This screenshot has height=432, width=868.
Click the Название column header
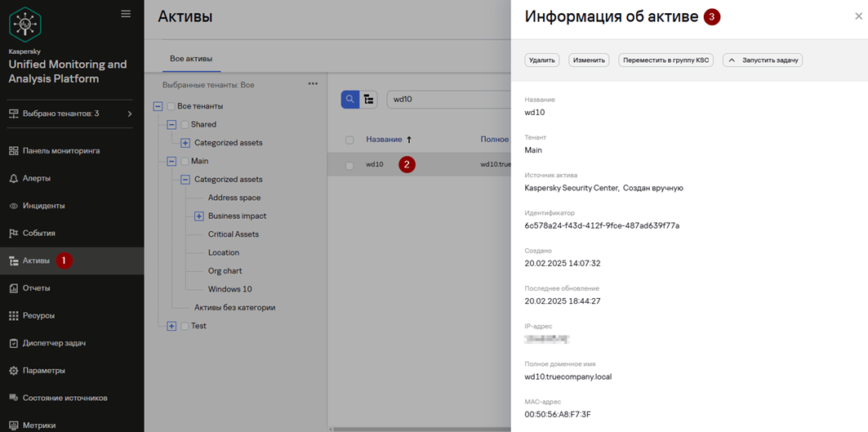(x=384, y=140)
